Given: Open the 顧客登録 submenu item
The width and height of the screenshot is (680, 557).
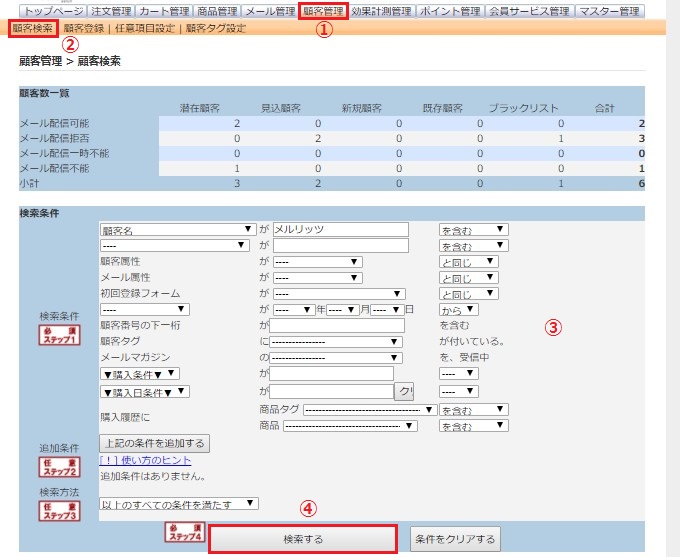Looking at the screenshot, I should (x=83, y=28).
